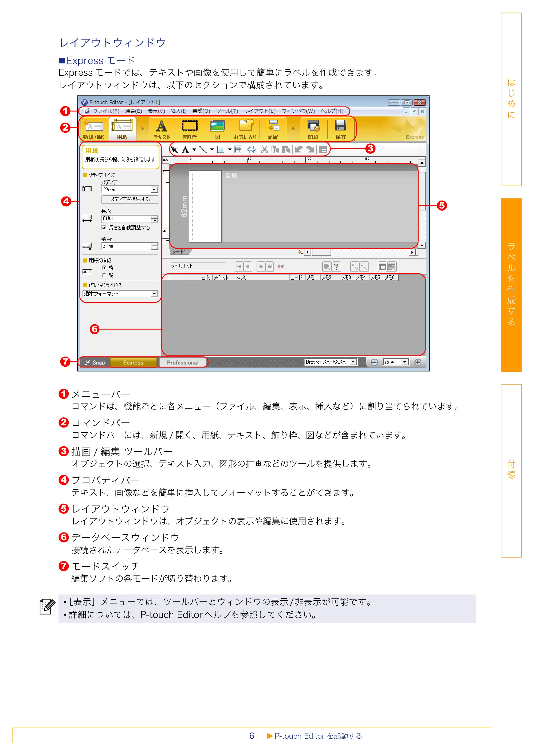
Task: Go to next record in label list
Action: click(x=261, y=267)
